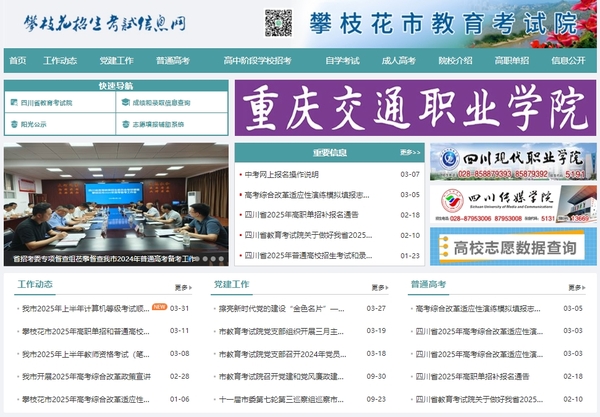
Task: Open 市教育考试院党支部组织开展三月主 article
Action: tap(281, 331)
